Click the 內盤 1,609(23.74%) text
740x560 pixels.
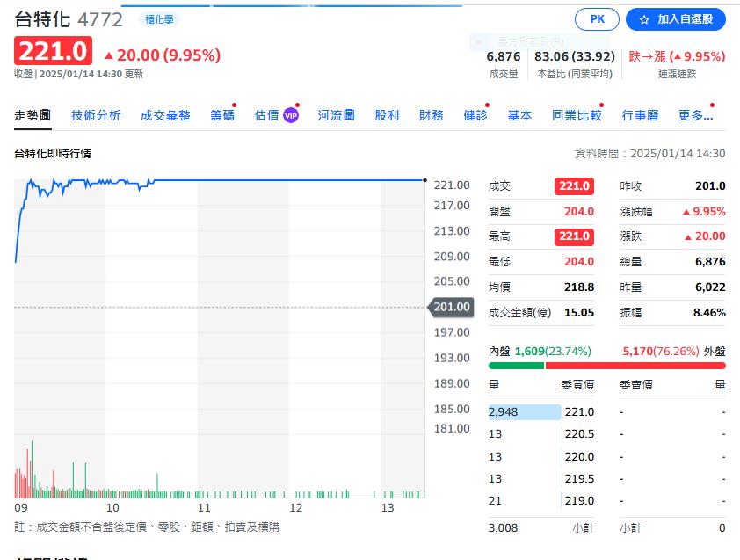(540, 352)
